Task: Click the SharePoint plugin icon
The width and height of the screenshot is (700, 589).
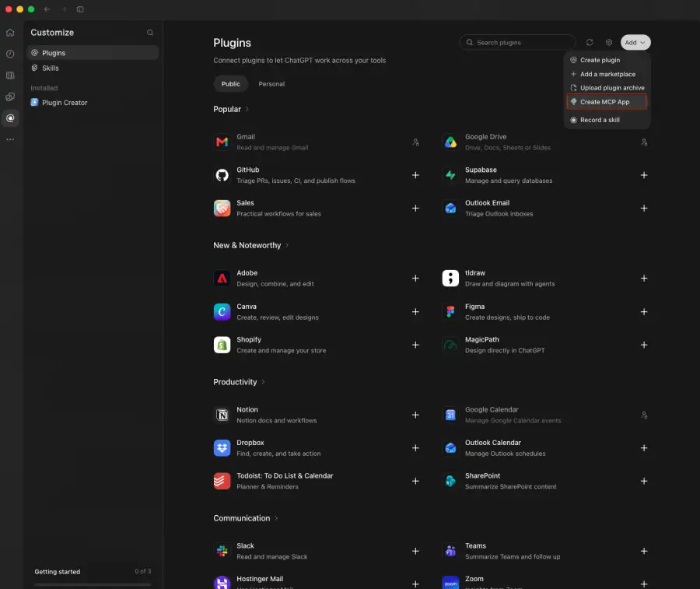Action: [x=450, y=481]
